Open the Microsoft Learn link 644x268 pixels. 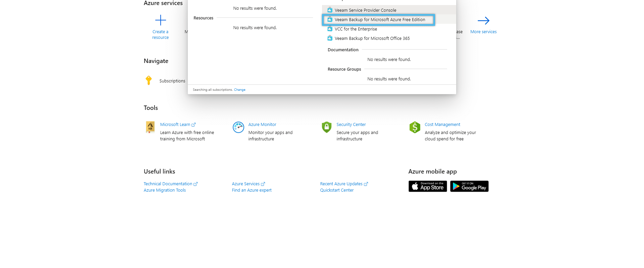coord(175,125)
